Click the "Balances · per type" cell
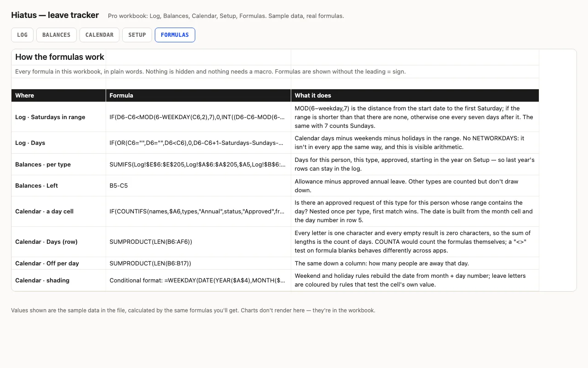This screenshot has height=368, width=588. click(59, 164)
